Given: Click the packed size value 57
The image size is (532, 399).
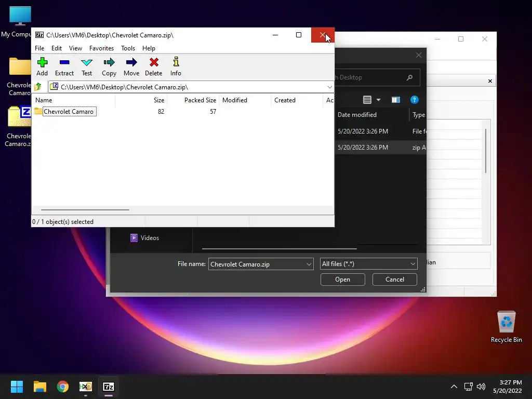Looking at the screenshot, I should [212, 111].
